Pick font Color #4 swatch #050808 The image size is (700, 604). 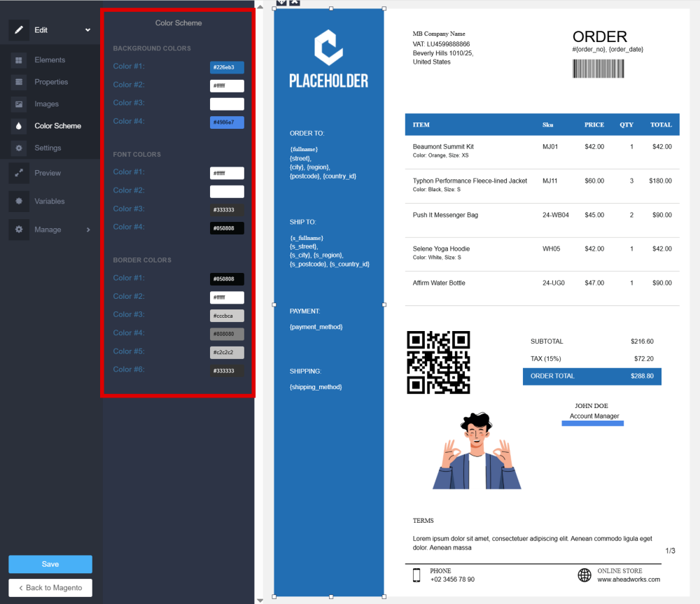pyautogui.click(x=227, y=228)
